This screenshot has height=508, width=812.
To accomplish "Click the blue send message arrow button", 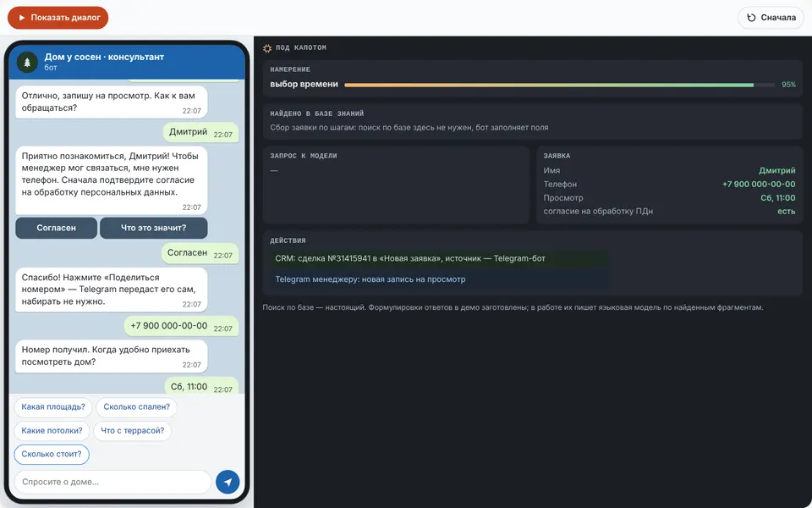I will 228,482.
